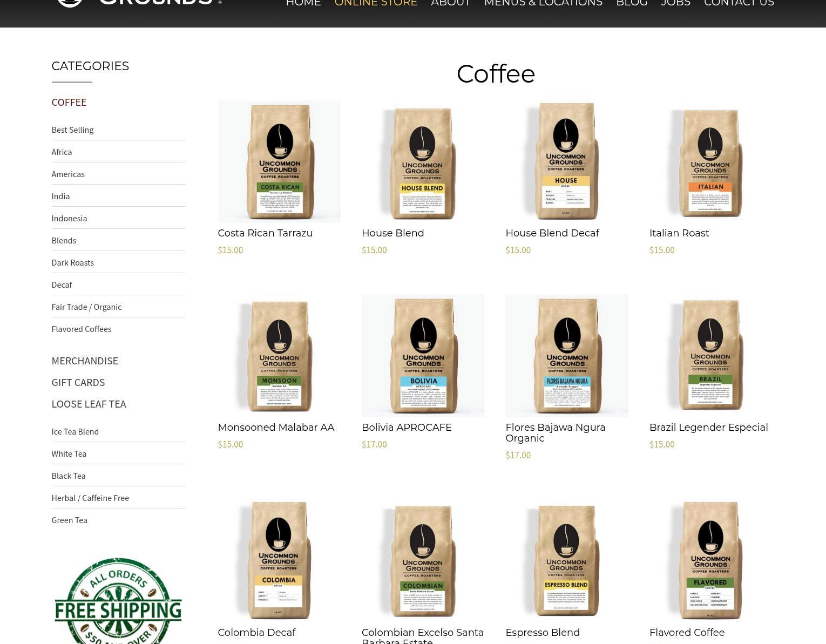
Task: Click the Flores Bajawa Ngura bag image
Action: pos(566,355)
